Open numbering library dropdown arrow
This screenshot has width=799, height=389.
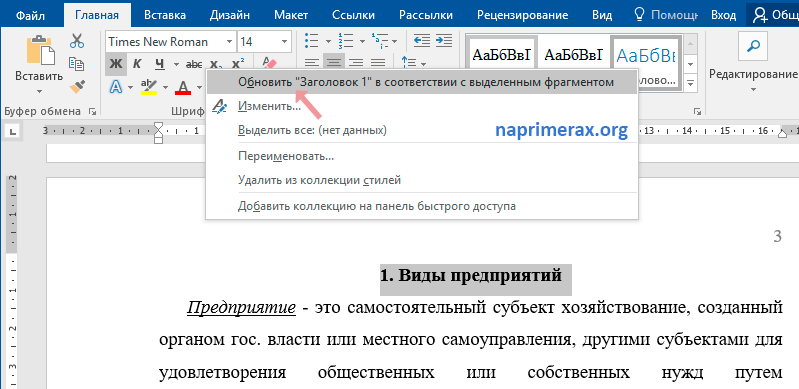pos(362,41)
